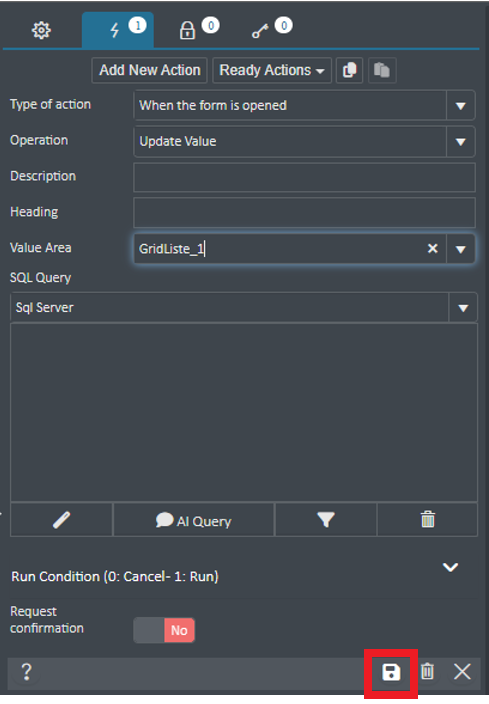Image resolution: width=489 pixels, height=704 pixels.
Task: Click the paste action icon
Action: tap(382, 70)
